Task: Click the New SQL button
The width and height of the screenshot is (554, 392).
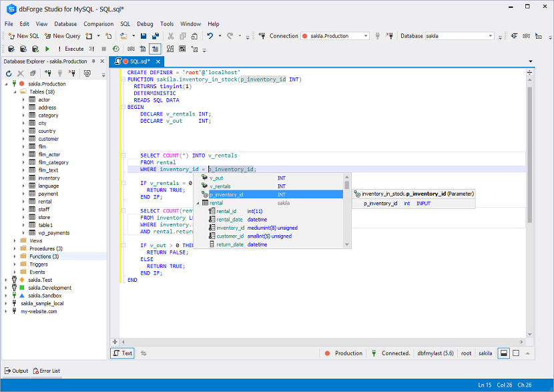Action: click(x=23, y=36)
